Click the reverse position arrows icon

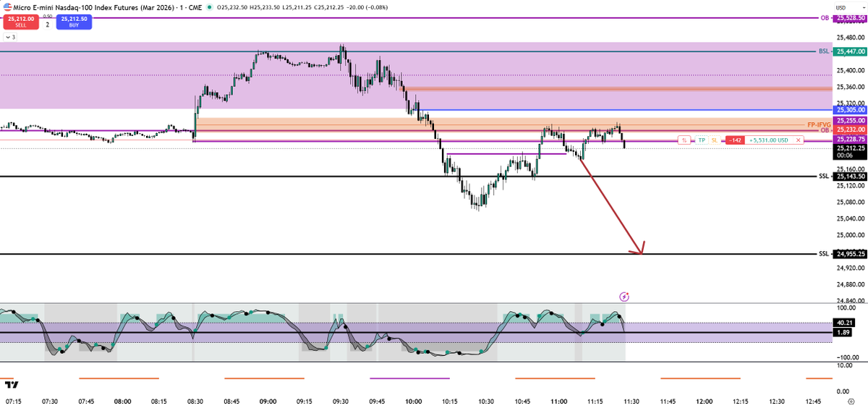[684, 140]
